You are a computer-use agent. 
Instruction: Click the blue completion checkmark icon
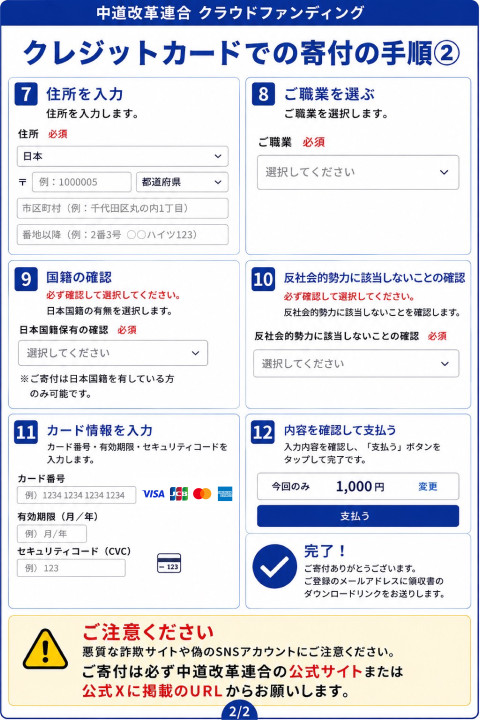click(x=275, y=567)
